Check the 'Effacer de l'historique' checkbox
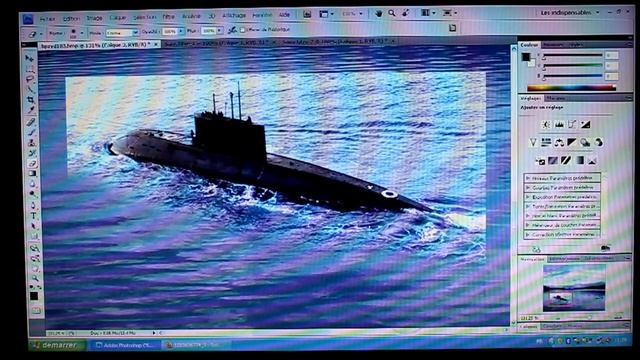640x360 pixels. tap(243, 30)
